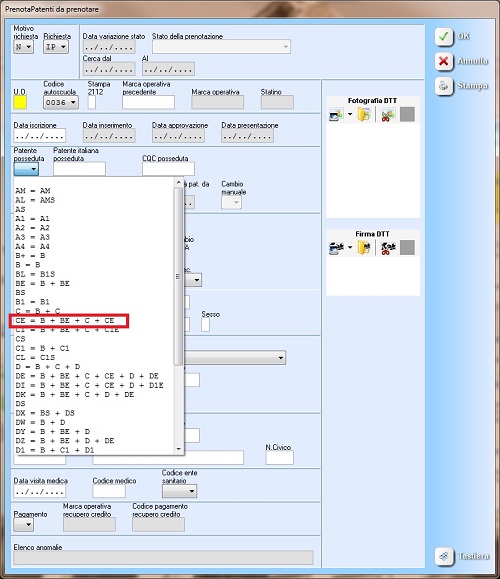Tick the Stampa 2112 checkbox
Screen dimensions: 500x579
[x=92, y=102]
